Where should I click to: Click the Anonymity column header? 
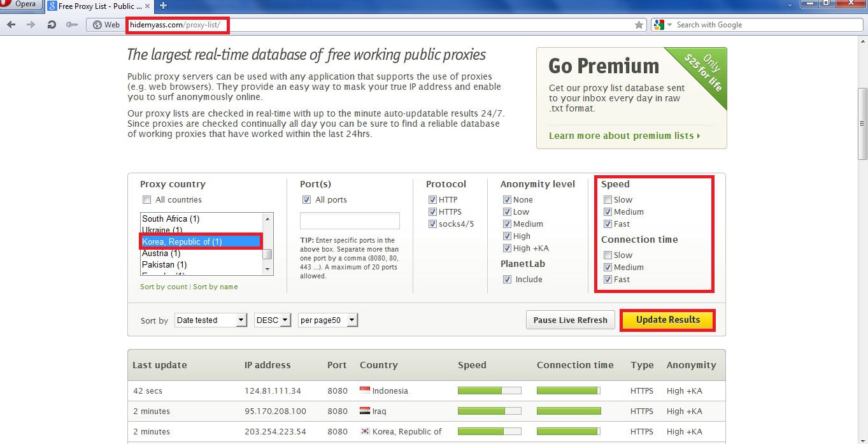point(691,365)
